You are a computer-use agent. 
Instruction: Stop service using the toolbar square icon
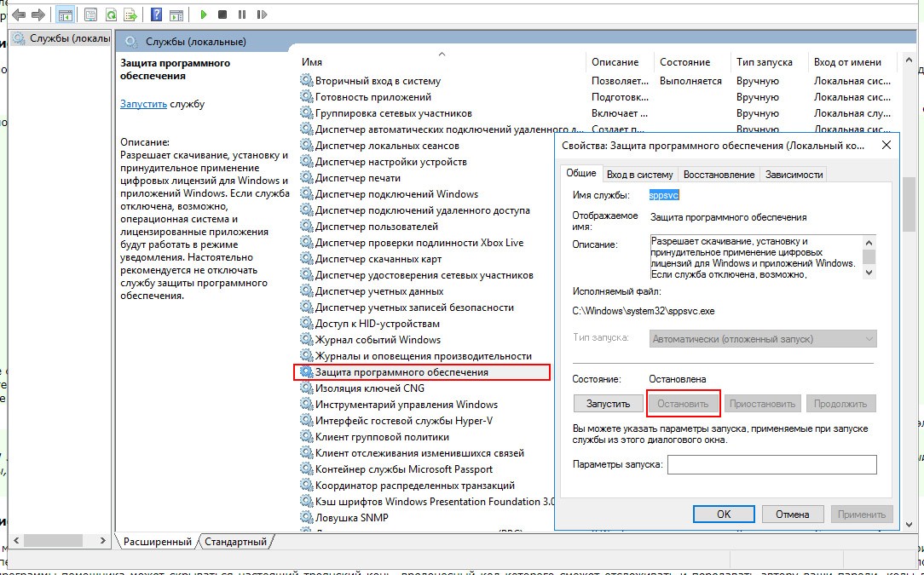tap(222, 14)
